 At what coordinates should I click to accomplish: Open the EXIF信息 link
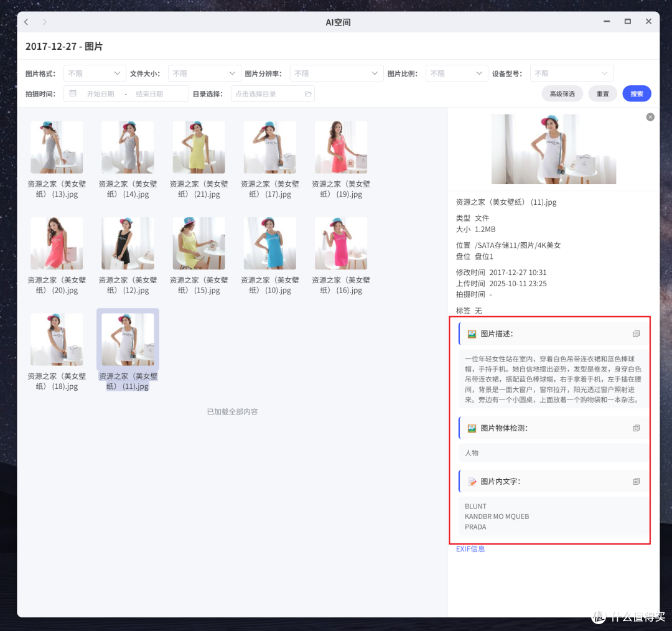470,549
